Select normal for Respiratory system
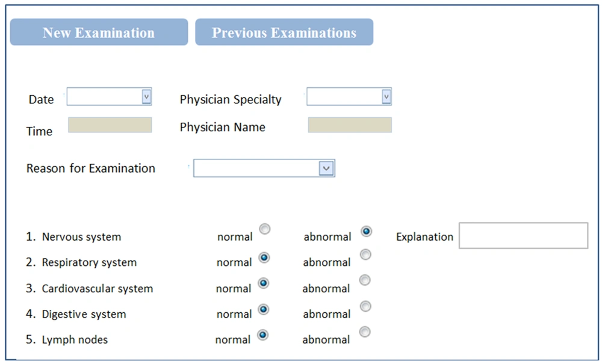The height and width of the screenshot is (364, 602). point(263,257)
